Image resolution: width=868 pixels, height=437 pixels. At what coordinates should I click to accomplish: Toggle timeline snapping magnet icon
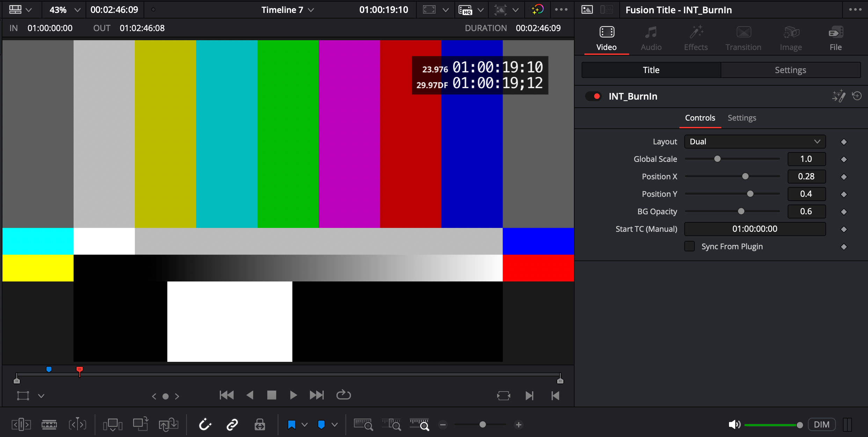[205, 425]
